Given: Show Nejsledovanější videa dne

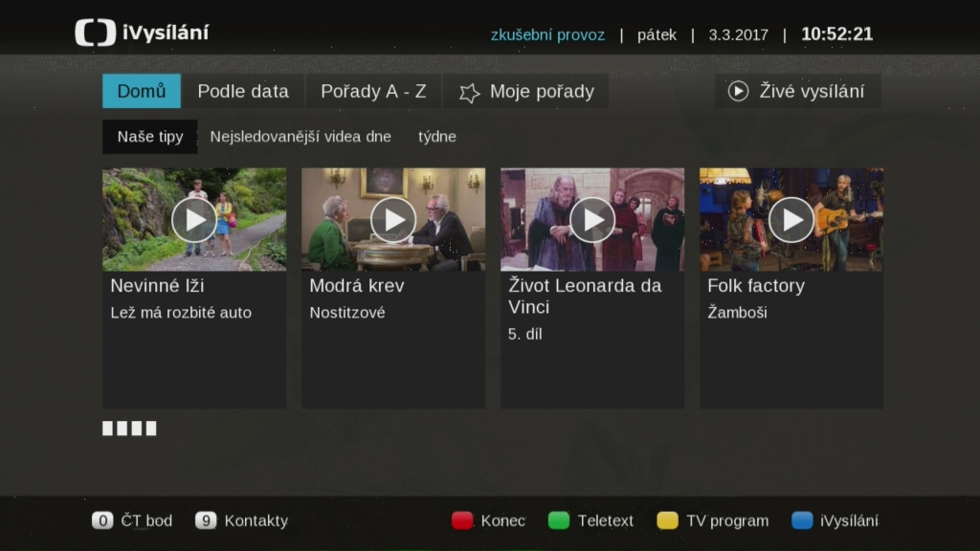Looking at the screenshot, I should [301, 137].
